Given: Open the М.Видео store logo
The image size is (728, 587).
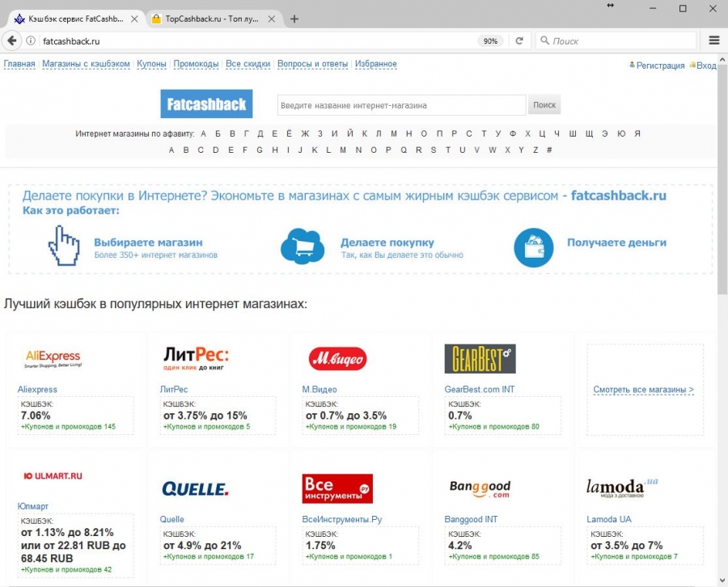Looking at the screenshot, I should [x=337, y=359].
